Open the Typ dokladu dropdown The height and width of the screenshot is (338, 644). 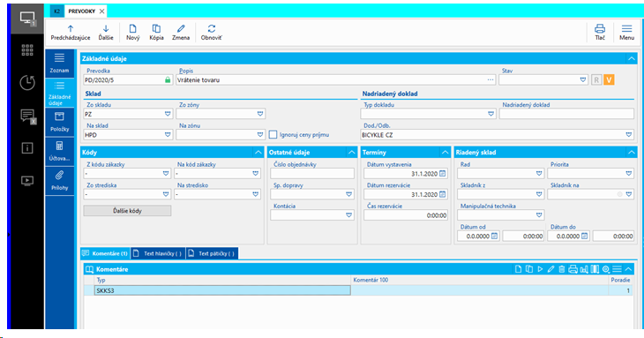pyautogui.click(x=490, y=114)
